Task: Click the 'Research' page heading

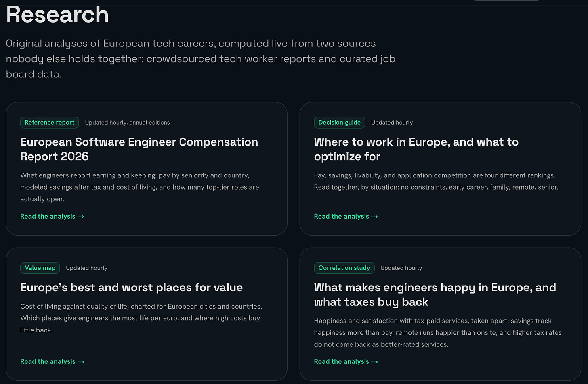Action: [57, 15]
